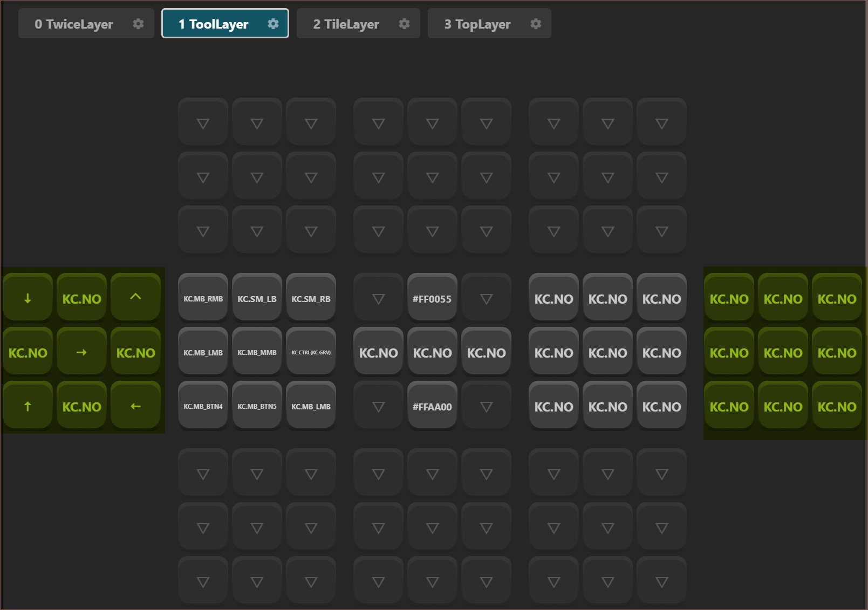Pick the #FFAA00 color key
The height and width of the screenshot is (610, 868).
(x=432, y=406)
